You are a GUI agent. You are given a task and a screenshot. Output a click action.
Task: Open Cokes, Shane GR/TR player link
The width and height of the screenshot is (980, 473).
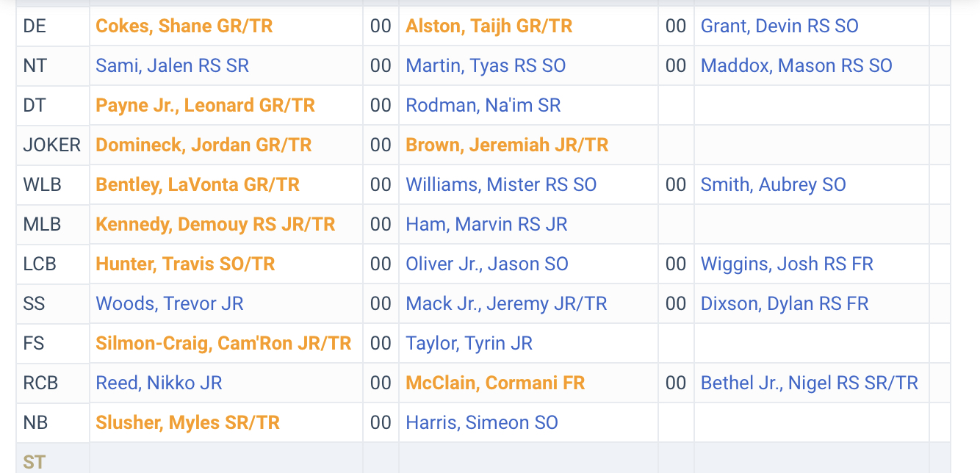pyautogui.click(x=184, y=26)
